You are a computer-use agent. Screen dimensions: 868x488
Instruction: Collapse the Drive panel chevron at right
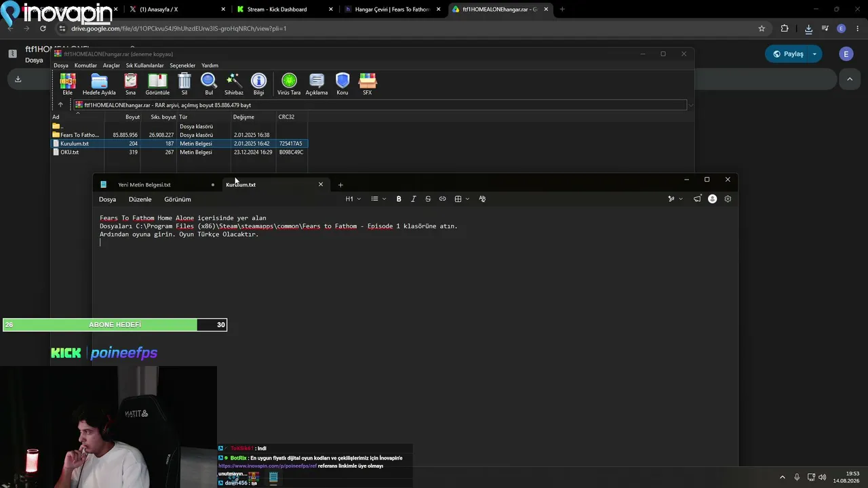[850, 79]
